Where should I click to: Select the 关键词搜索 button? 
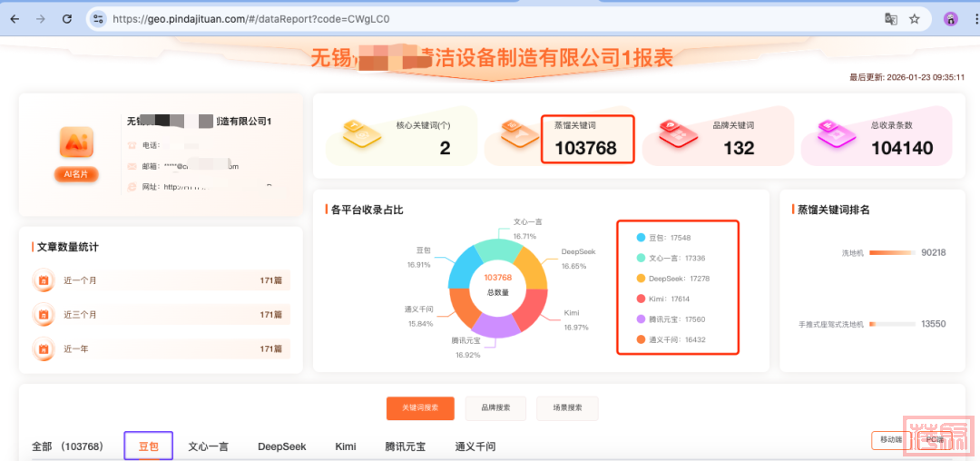[420, 408]
